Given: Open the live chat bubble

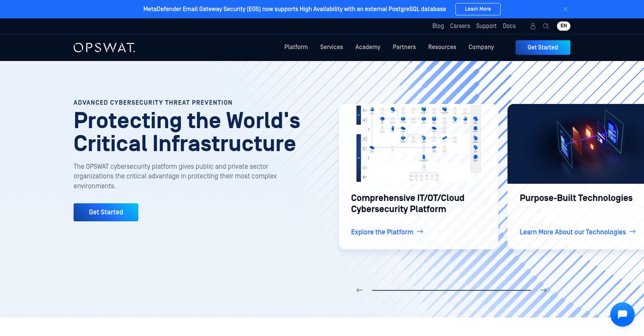Looking at the screenshot, I should tap(622, 314).
